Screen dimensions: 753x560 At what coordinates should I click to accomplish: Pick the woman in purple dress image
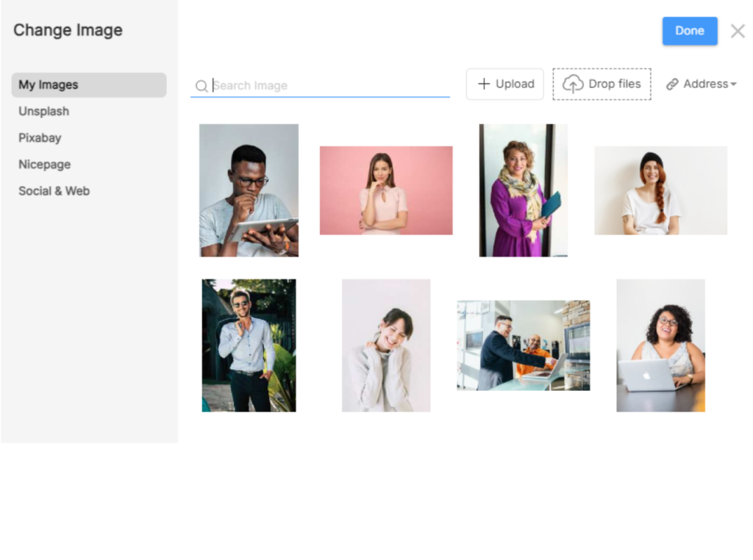[x=523, y=190]
